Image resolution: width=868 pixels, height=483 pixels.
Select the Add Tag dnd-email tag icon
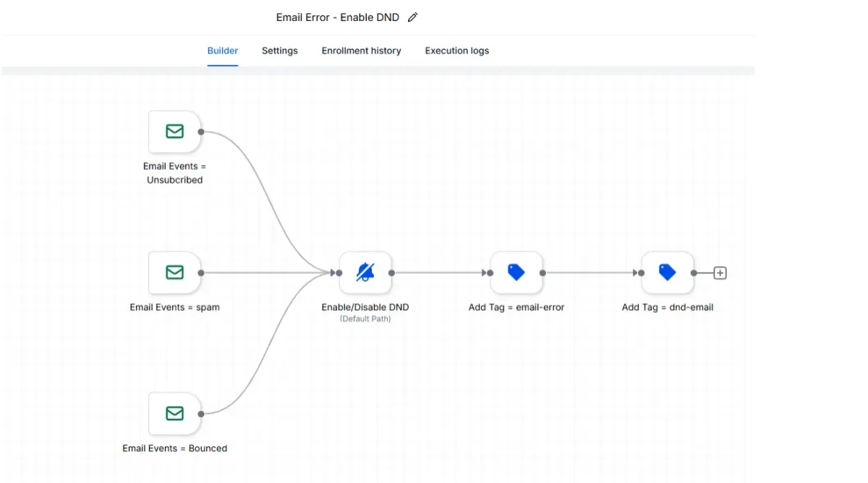coord(668,273)
